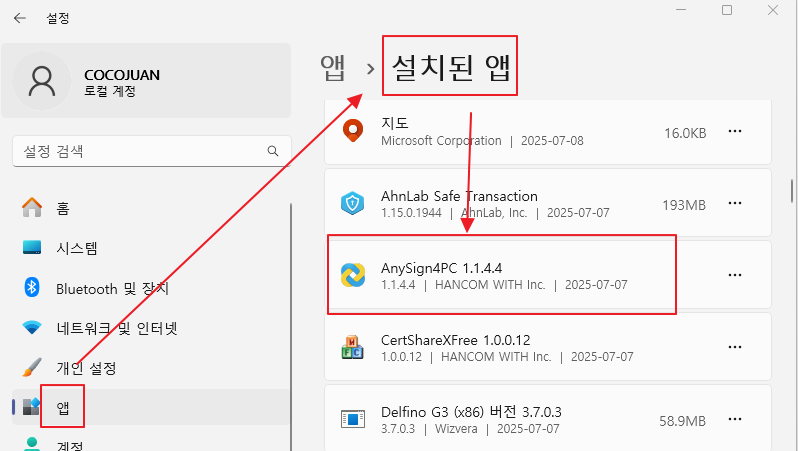This screenshot has width=798, height=451.
Task: Click the AnySign4PC app icon
Action: pos(353,275)
